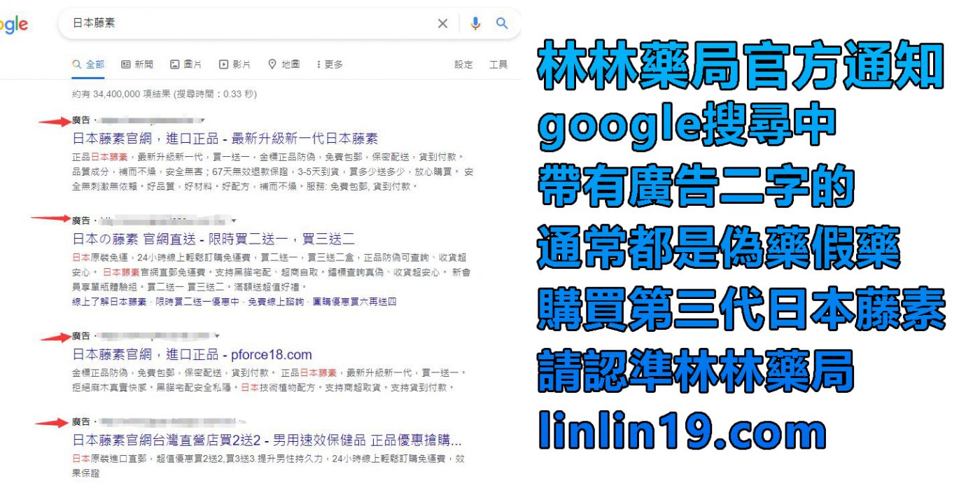The width and height of the screenshot is (980, 488).
Task: Select the 全部 results tab
Action: point(88,64)
